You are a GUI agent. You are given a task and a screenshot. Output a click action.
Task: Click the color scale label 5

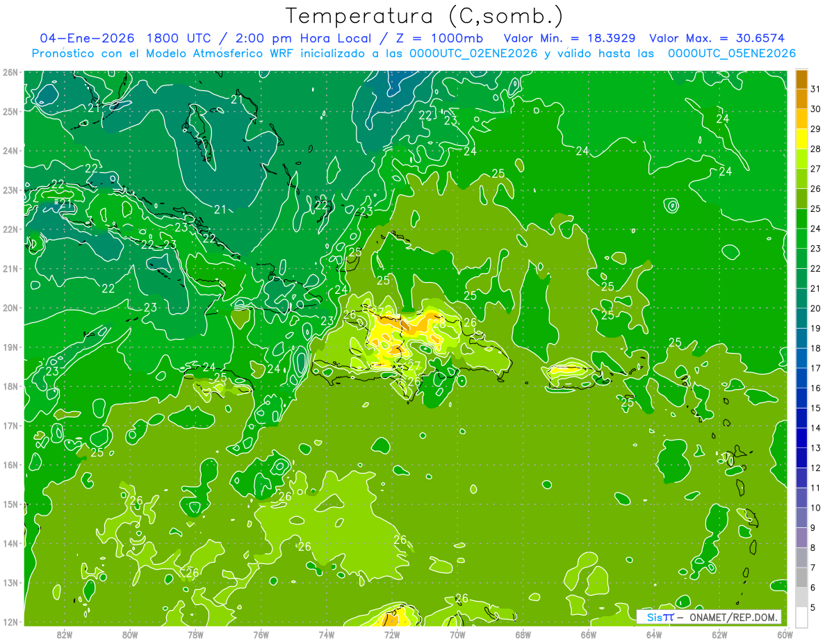pyautogui.click(x=813, y=608)
